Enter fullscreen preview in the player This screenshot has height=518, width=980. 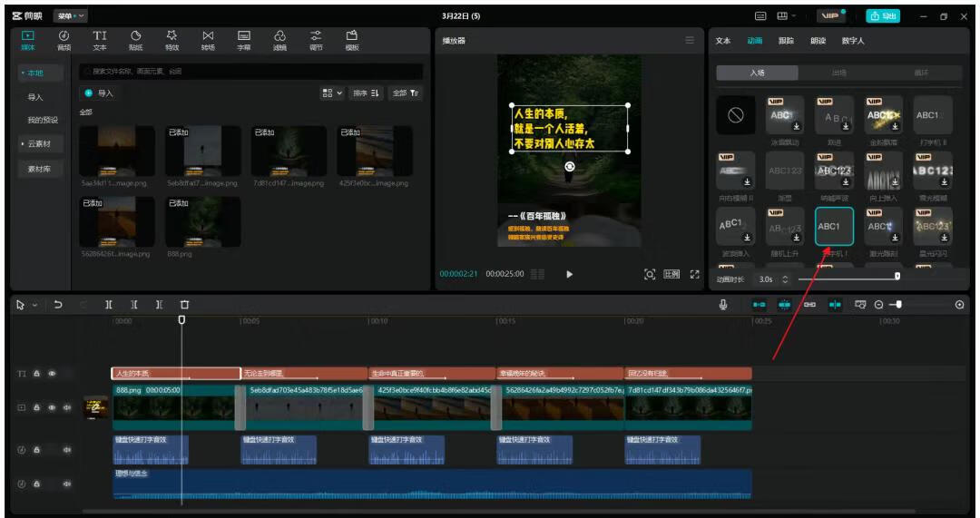click(695, 274)
